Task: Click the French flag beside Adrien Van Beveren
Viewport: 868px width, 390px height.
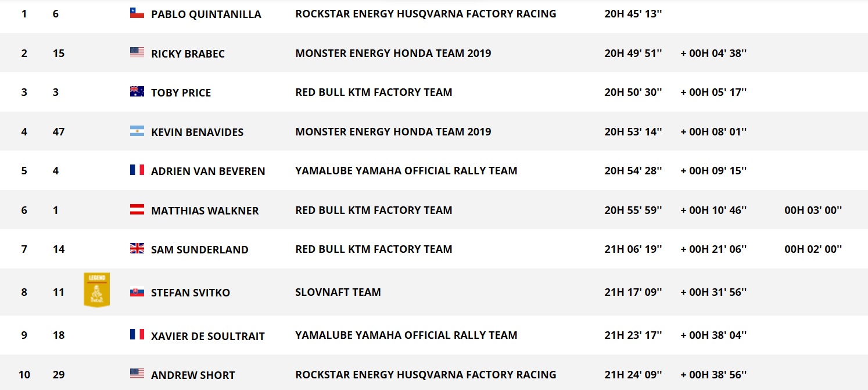Action: [x=137, y=170]
